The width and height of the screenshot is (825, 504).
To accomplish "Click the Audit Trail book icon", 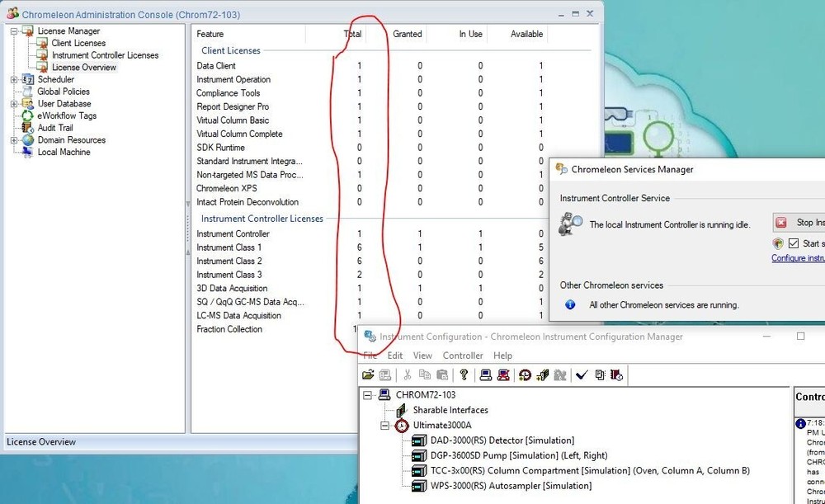I will coord(28,128).
